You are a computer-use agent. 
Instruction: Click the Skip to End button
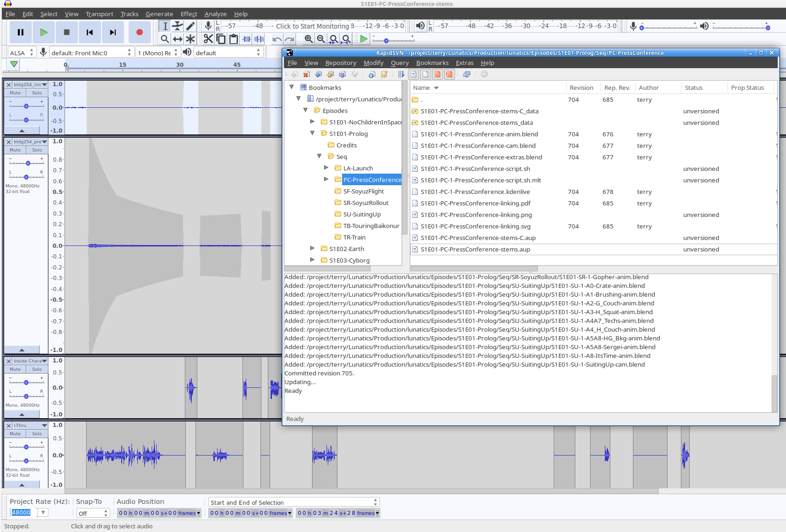[x=113, y=32]
